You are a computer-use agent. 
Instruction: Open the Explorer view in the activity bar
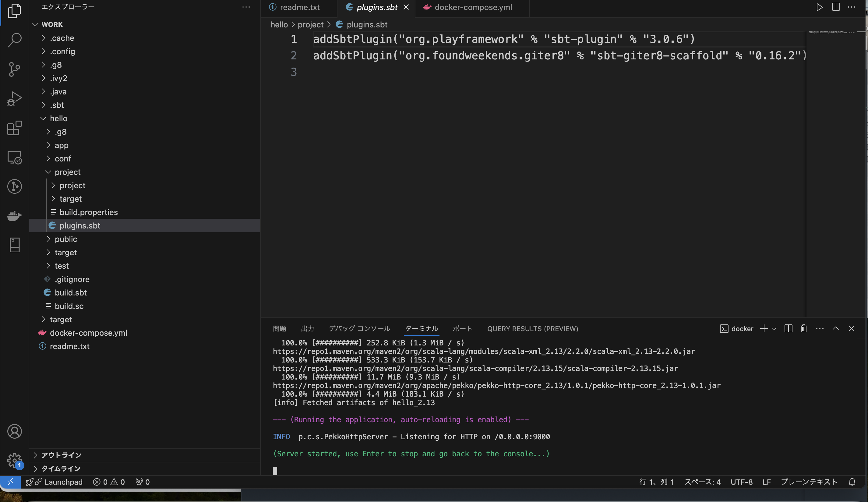pos(15,11)
